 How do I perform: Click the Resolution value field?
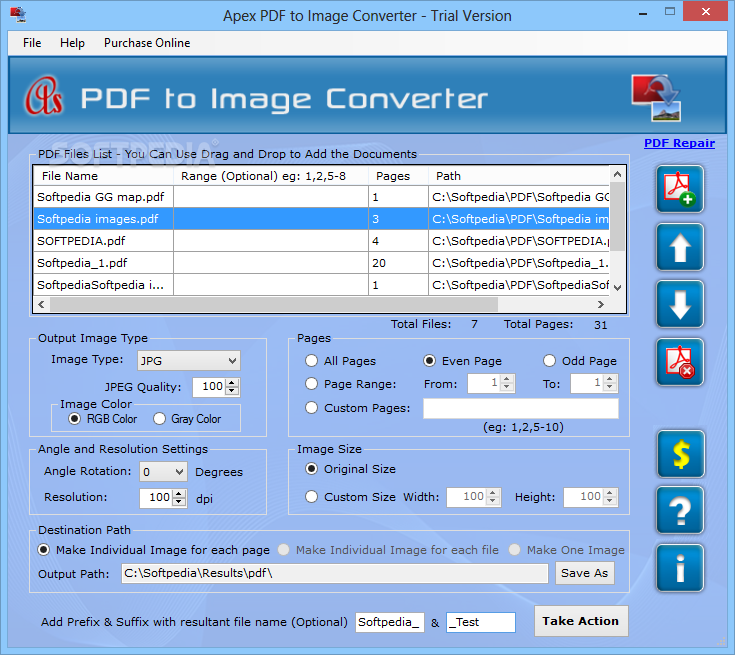[157, 498]
